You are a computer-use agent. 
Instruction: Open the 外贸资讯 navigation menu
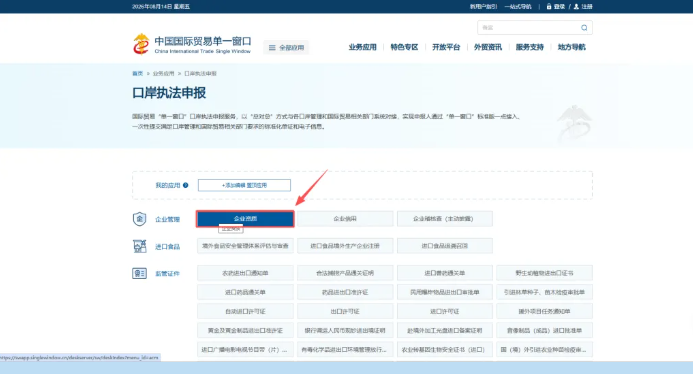(x=488, y=47)
